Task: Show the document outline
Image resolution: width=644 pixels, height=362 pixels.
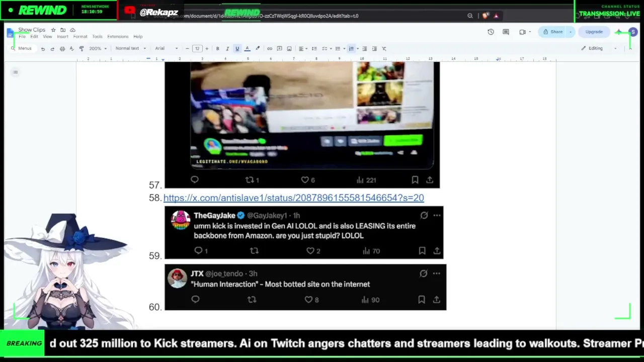Action: [16, 72]
